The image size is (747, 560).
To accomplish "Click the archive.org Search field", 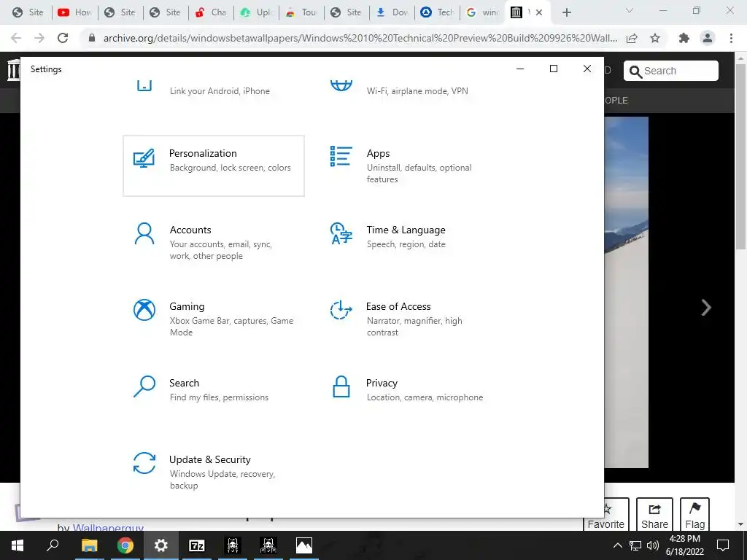I will [671, 71].
